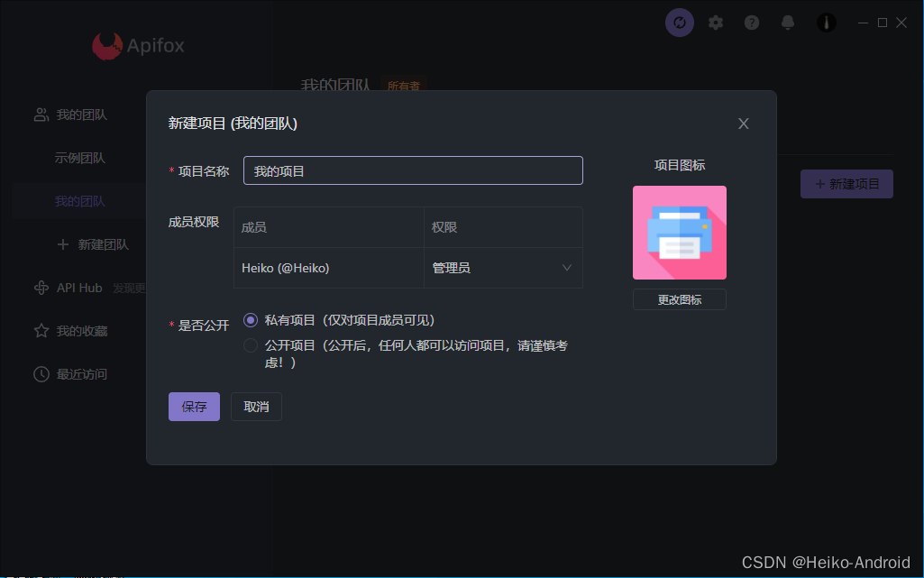This screenshot has width=924, height=578.
Task: Select 示例团队 in sidebar
Action: point(79,158)
